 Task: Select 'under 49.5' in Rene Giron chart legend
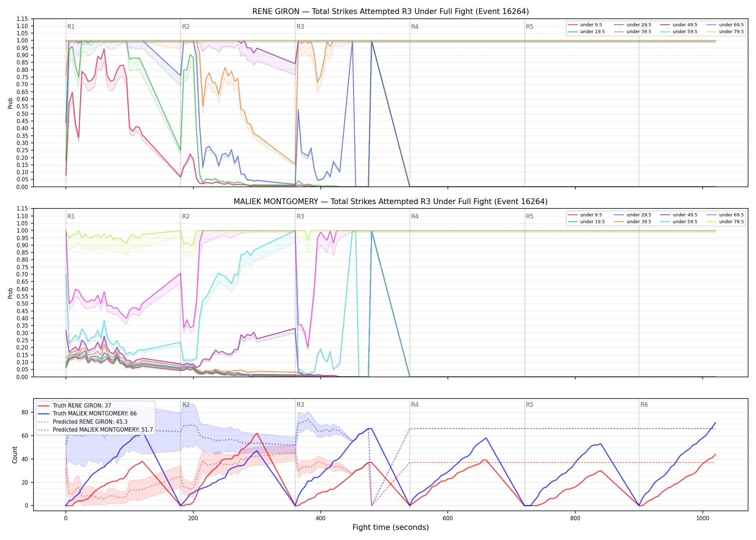[x=679, y=25]
